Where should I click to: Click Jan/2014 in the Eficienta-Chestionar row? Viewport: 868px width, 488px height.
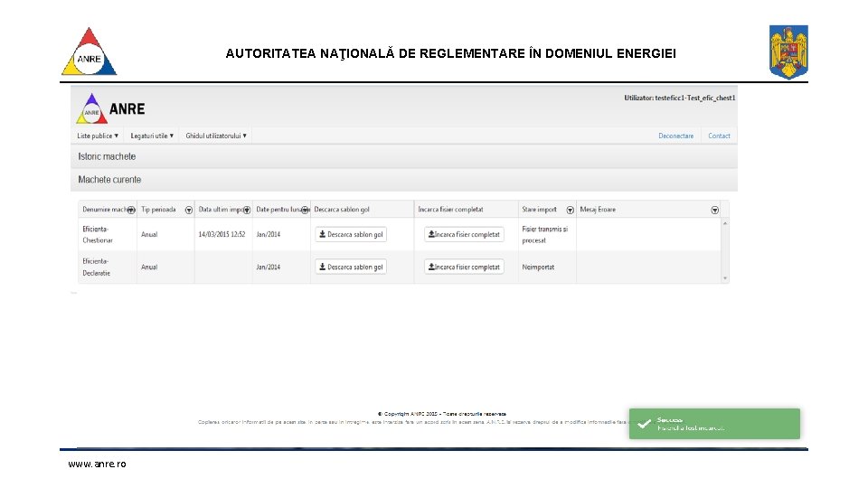pyautogui.click(x=269, y=235)
